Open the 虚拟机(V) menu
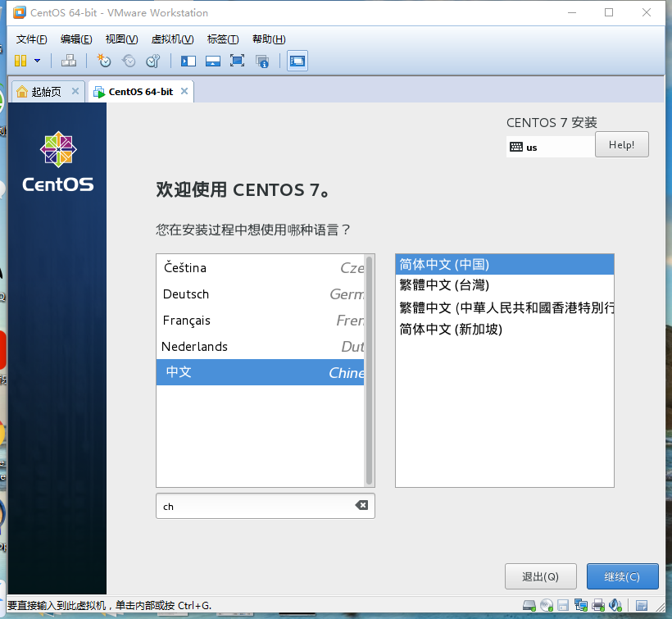This screenshot has width=672, height=619. pyautogui.click(x=172, y=39)
